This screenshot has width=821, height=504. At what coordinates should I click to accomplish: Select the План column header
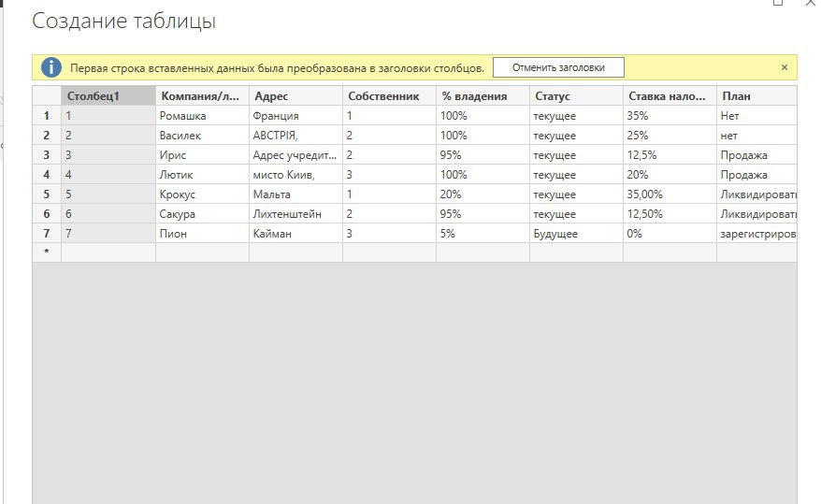click(757, 95)
